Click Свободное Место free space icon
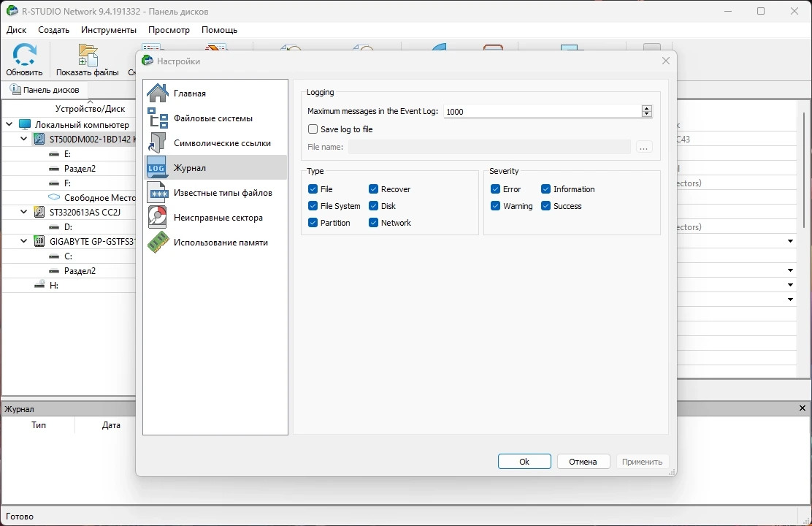The height and width of the screenshot is (526, 812). click(x=54, y=197)
